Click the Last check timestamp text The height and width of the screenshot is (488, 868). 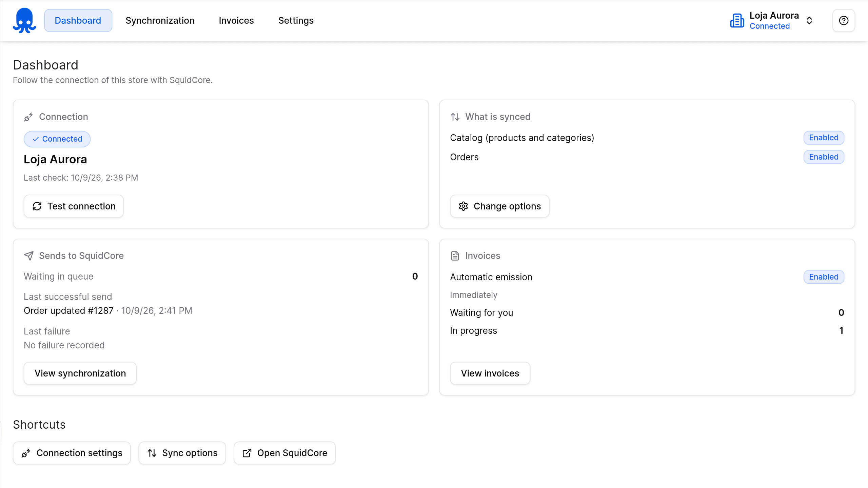(x=81, y=178)
